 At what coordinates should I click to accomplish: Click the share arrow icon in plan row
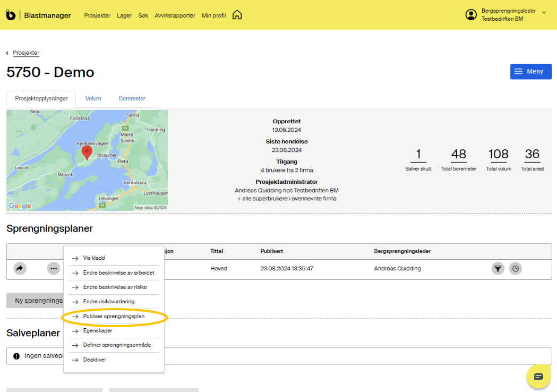(x=20, y=269)
